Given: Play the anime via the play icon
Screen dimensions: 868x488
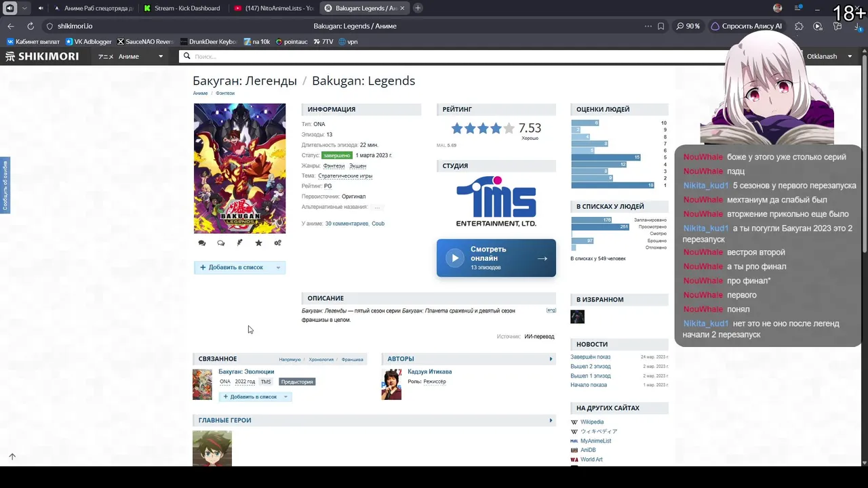Looking at the screenshot, I should (455, 258).
